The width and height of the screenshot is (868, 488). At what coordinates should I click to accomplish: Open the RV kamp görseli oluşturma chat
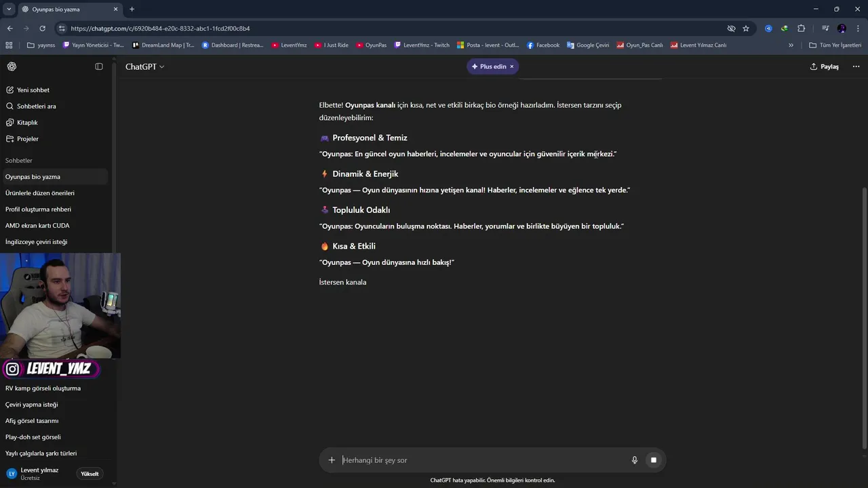[54, 388]
